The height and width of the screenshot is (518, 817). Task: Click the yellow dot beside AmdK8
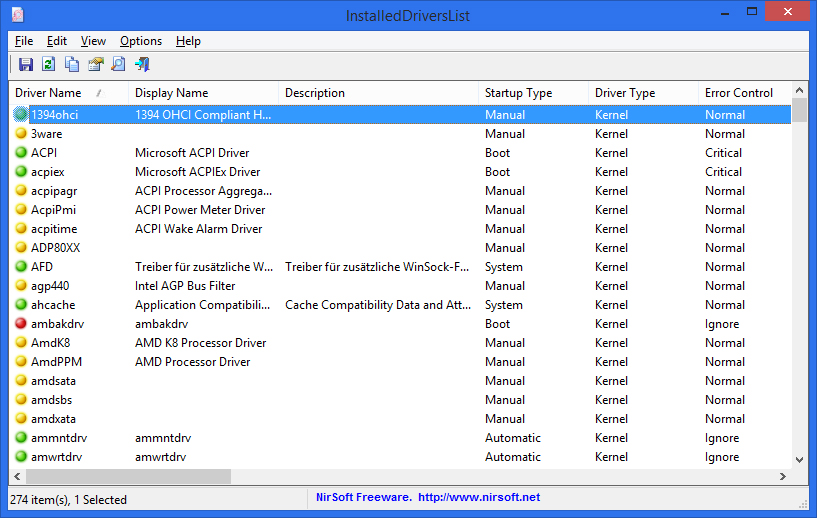point(21,342)
